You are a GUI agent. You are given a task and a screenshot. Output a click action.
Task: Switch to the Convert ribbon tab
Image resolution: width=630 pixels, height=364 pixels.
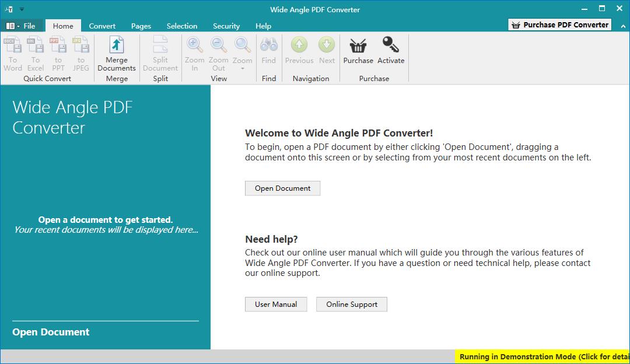(x=102, y=26)
